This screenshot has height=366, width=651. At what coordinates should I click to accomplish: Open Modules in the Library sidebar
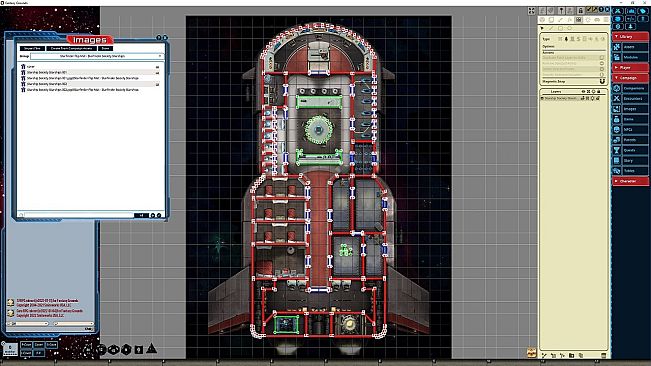pos(630,57)
